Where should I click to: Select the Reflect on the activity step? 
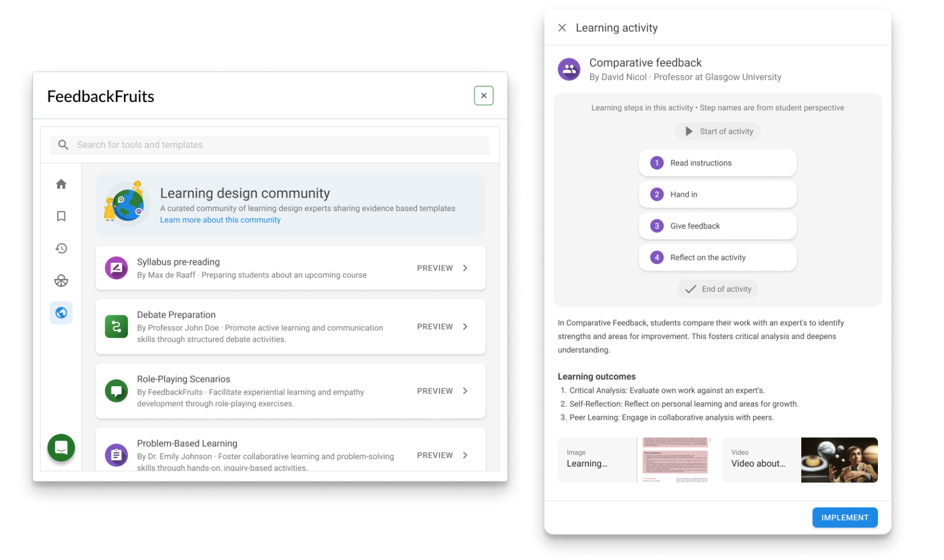(717, 258)
